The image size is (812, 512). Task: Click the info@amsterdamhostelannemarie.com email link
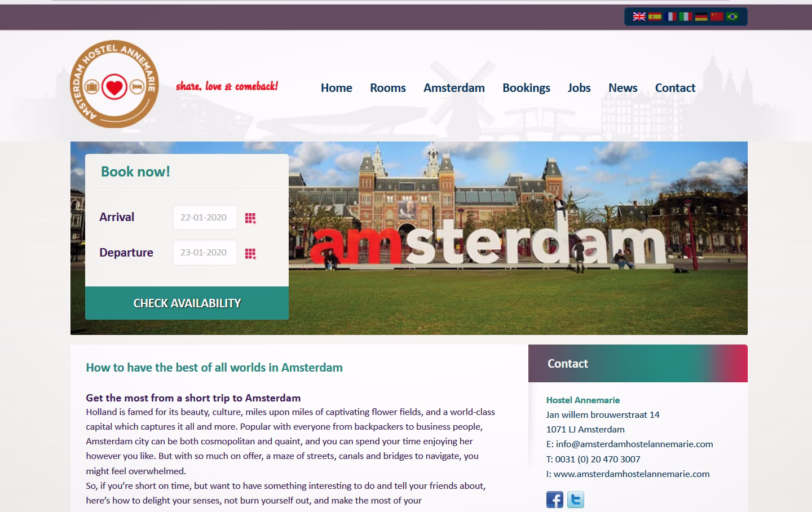tap(634, 444)
